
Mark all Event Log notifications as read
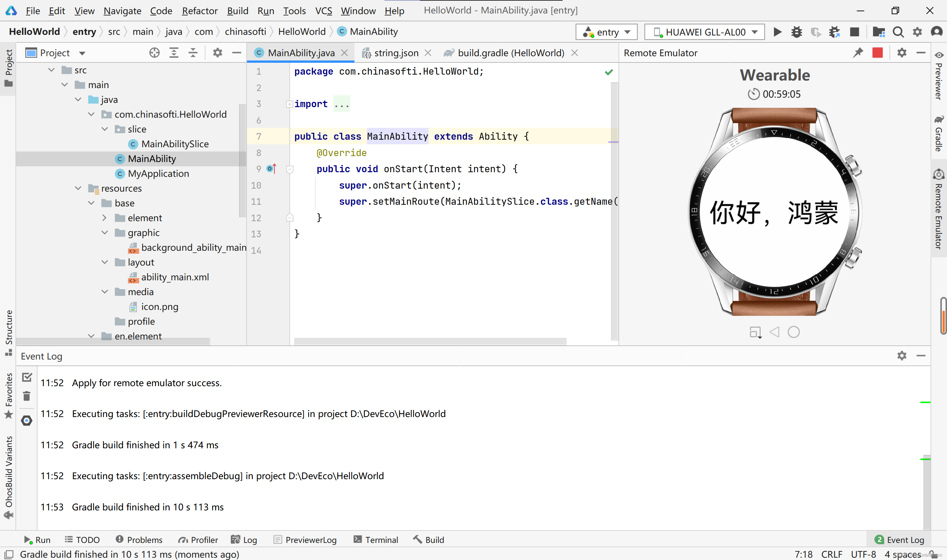(27, 377)
